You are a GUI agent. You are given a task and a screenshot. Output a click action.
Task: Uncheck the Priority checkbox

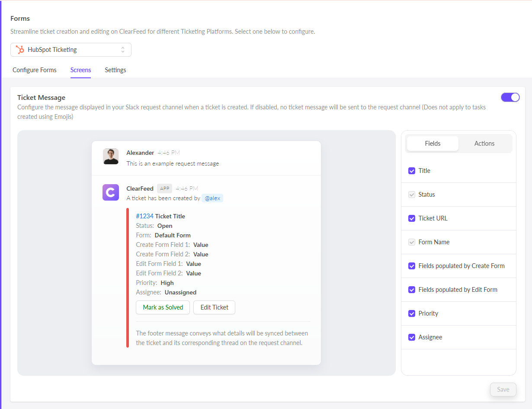tap(412, 313)
